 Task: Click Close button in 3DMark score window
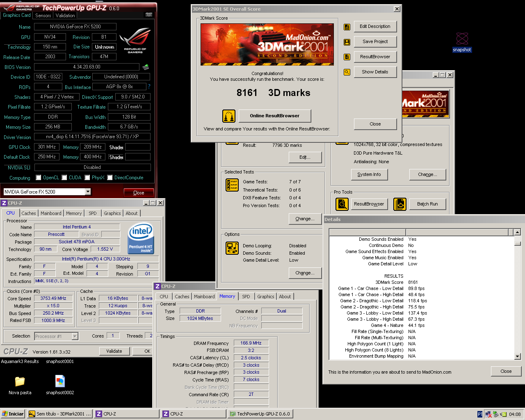coord(375,124)
